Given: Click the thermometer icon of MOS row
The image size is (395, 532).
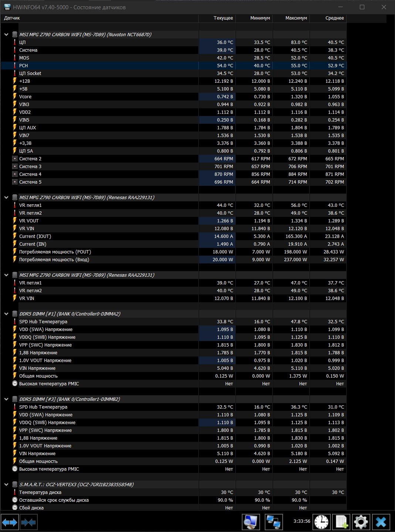Looking at the screenshot, I should pos(15,58).
